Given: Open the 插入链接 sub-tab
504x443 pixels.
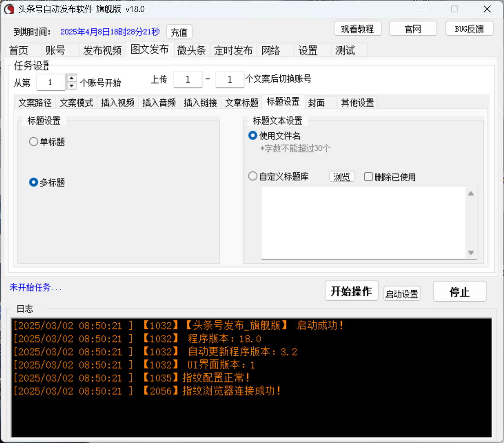Looking at the screenshot, I should 201,103.
